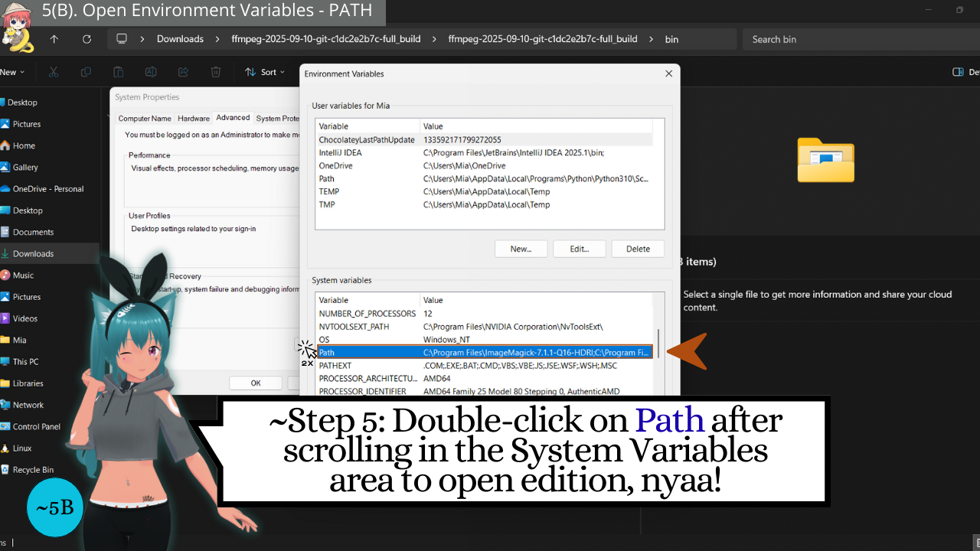Select the Advanced tab in System Properties
Viewport: 980px width, 551px height.
233,118
